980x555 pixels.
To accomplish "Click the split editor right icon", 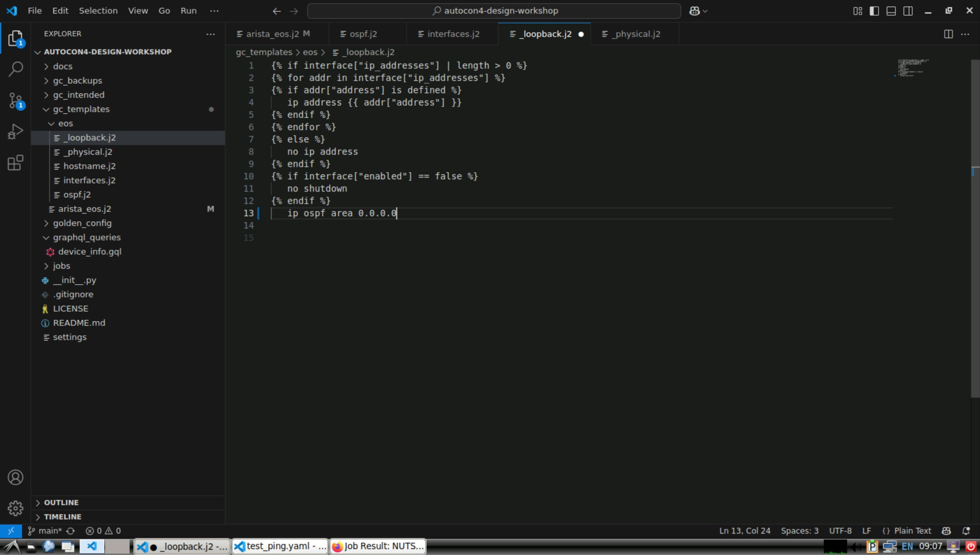I will coord(948,34).
